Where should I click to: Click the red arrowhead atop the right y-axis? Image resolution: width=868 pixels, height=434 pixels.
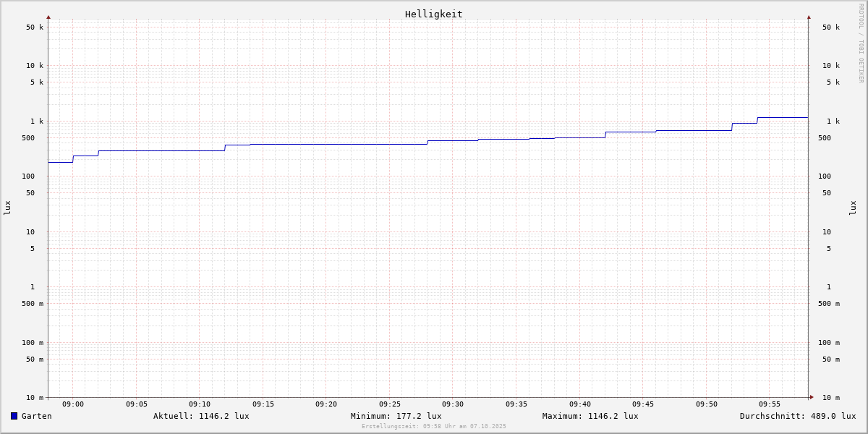[x=809, y=17]
